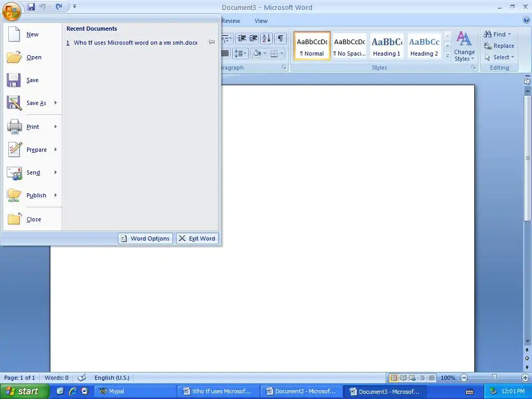Apply the Normal style

(x=312, y=46)
